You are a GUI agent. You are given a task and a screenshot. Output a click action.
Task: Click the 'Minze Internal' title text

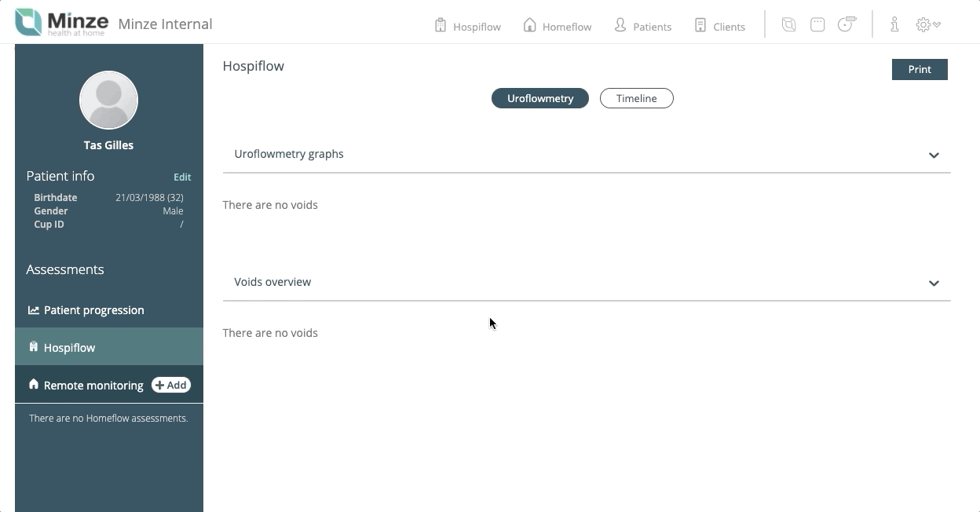165,24
